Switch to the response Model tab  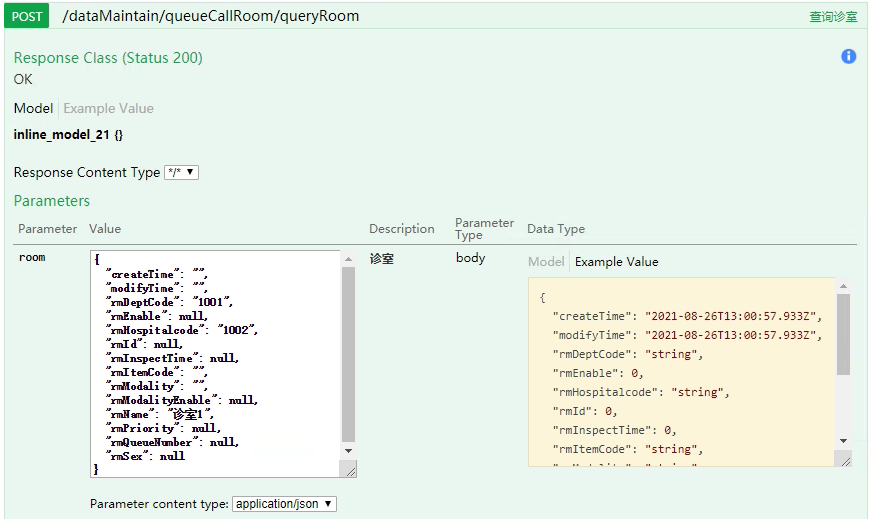[33, 108]
